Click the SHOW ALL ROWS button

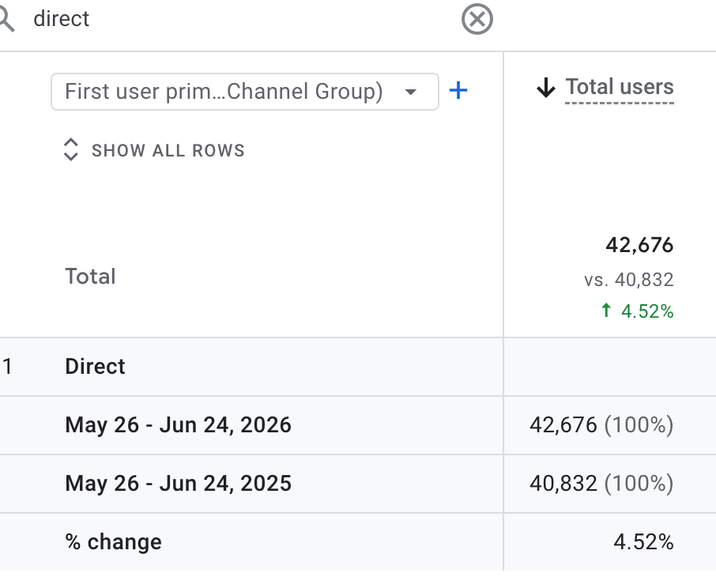click(154, 149)
